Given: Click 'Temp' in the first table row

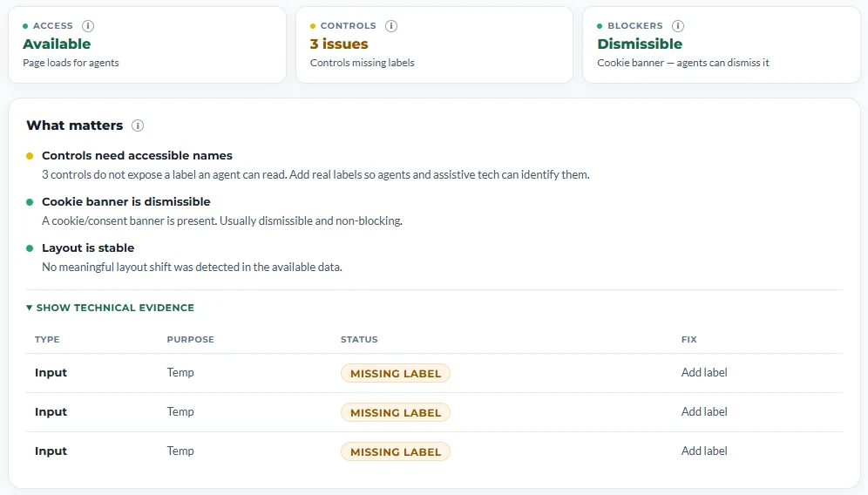Looking at the screenshot, I should tap(180, 373).
